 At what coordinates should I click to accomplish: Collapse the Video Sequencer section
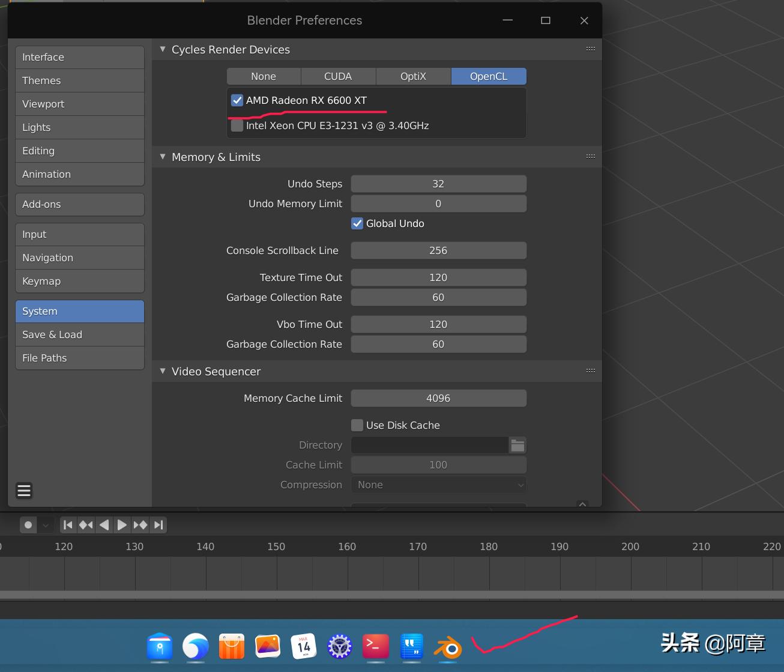pos(163,371)
